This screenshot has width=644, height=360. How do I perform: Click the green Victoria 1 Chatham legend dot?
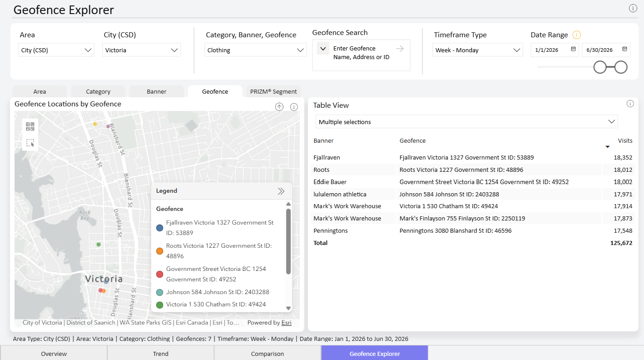(159, 305)
